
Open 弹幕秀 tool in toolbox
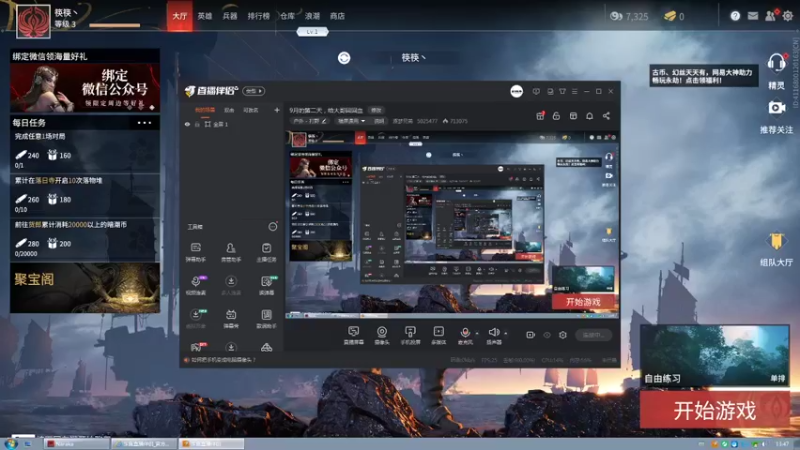pos(231,318)
